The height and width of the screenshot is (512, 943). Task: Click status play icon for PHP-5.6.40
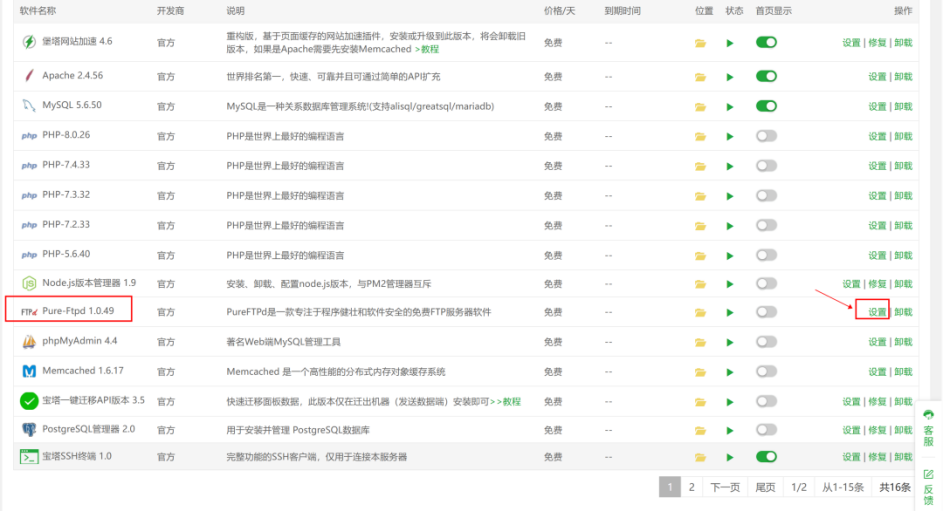pyautogui.click(x=730, y=256)
